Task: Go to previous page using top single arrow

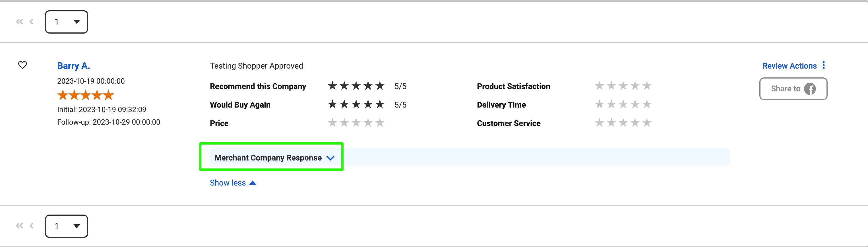Action: click(32, 22)
